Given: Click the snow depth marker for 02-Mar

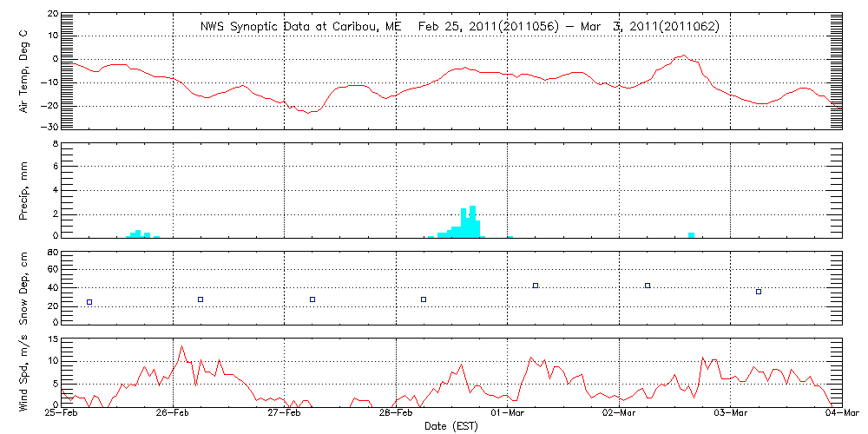Looking at the screenshot, I should pyautogui.click(x=648, y=286).
